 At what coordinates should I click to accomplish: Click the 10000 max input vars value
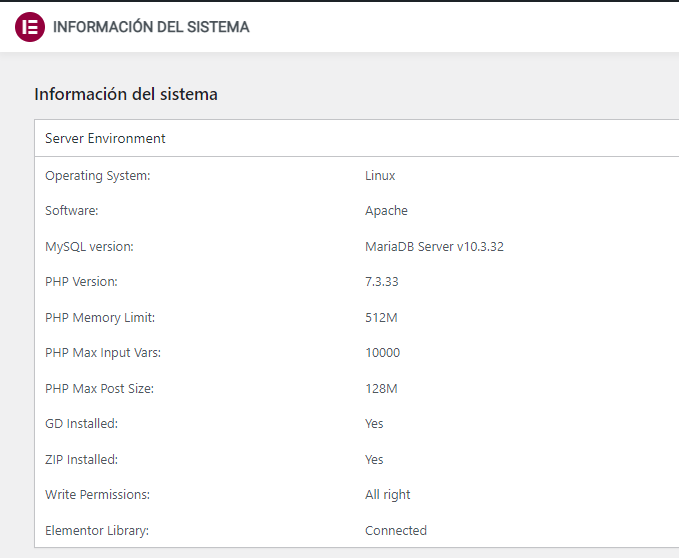382,353
